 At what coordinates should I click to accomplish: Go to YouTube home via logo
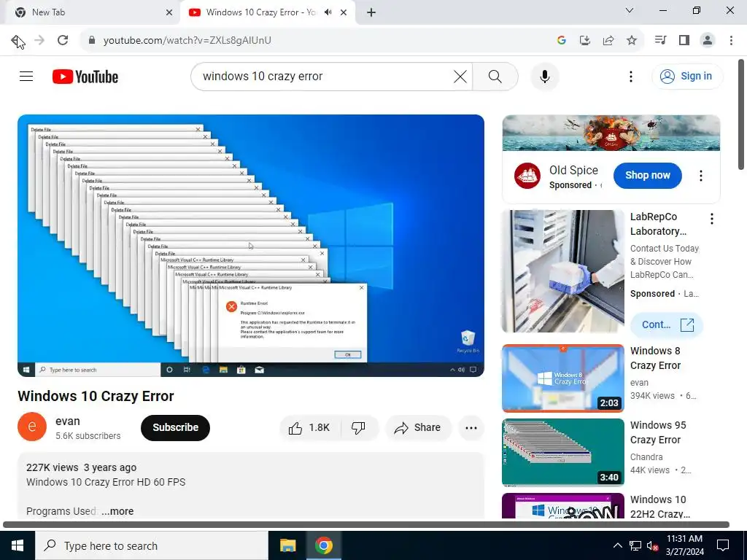(x=85, y=77)
